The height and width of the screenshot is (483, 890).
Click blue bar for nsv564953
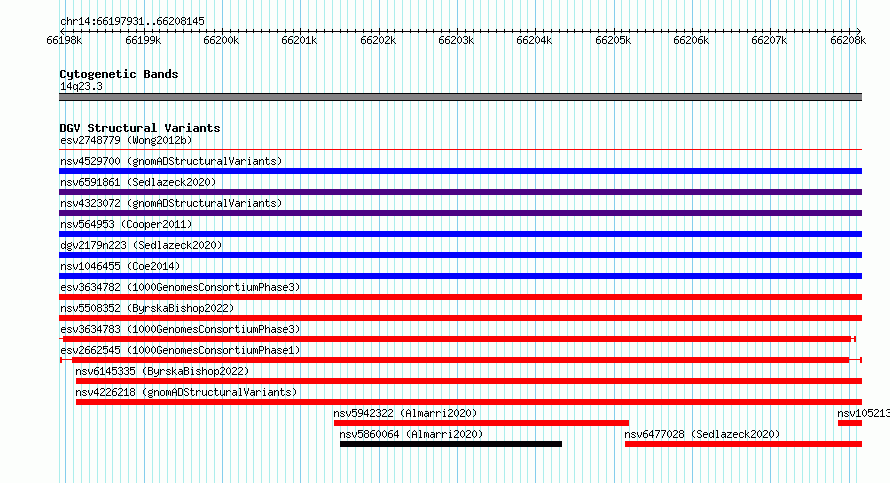click(x=460, y=234)
